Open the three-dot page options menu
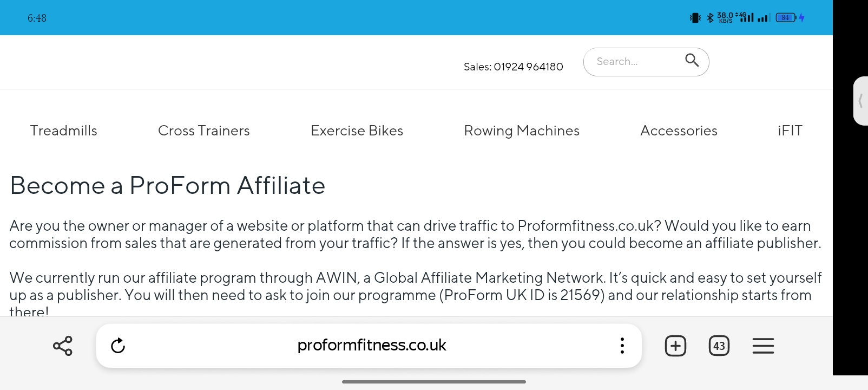 point(622,346)
